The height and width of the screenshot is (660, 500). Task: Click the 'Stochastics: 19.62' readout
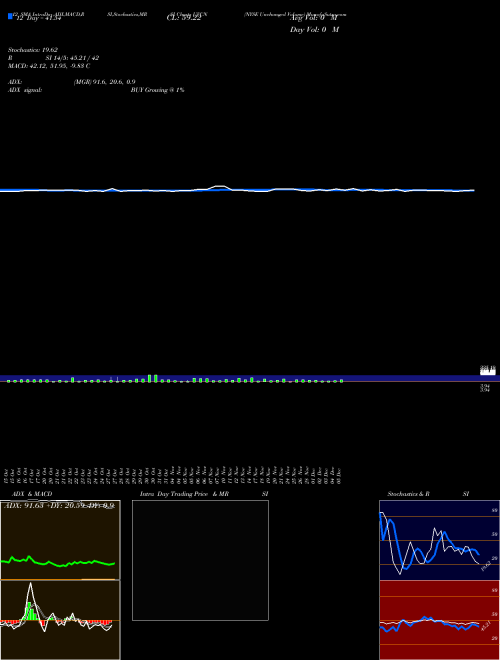(33, 50)
